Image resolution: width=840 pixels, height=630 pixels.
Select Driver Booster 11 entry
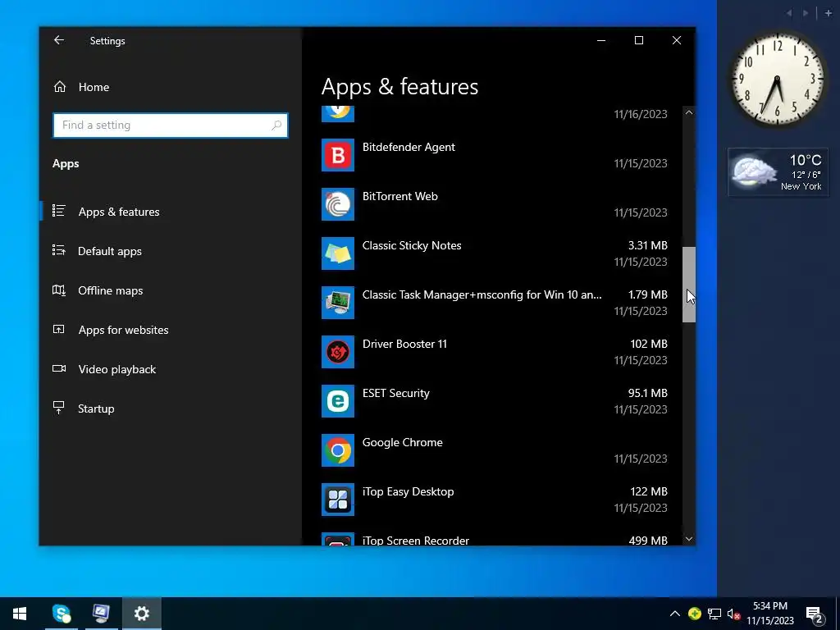point(495,352)
